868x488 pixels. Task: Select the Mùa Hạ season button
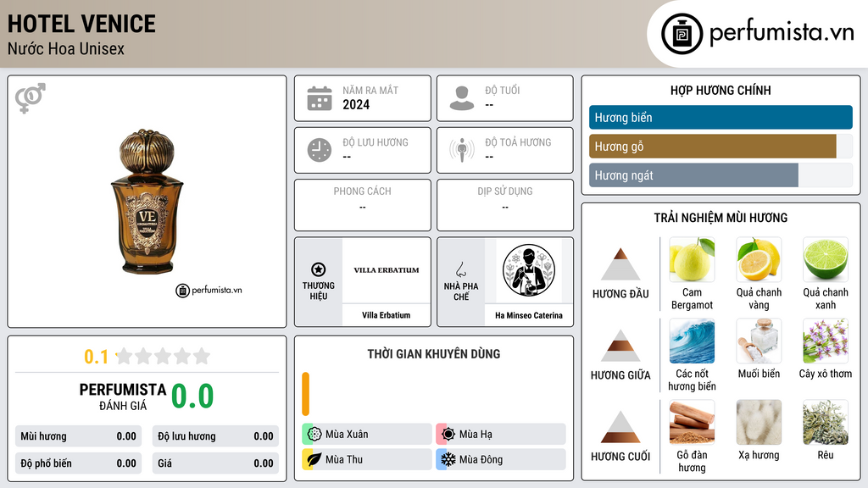click(x=501, y=434)
